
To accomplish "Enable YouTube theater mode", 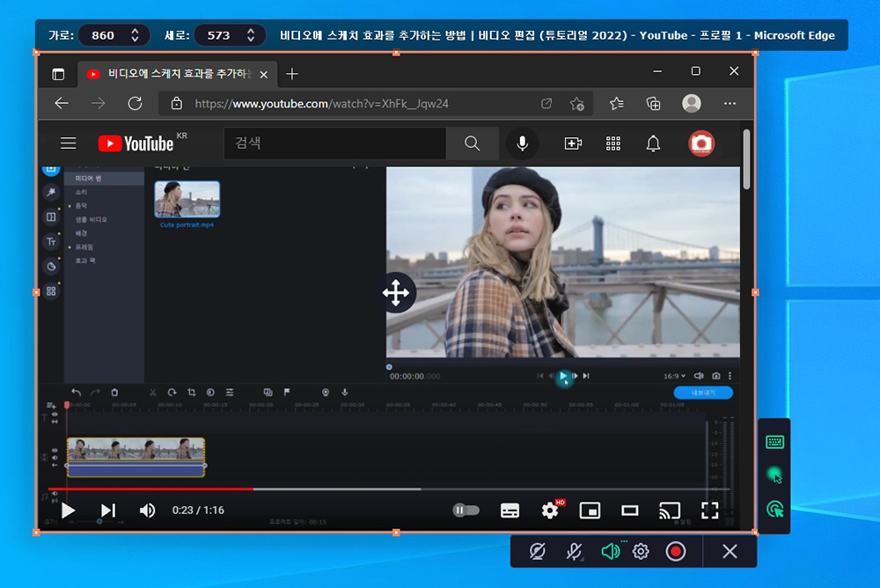I will point(630,511).
